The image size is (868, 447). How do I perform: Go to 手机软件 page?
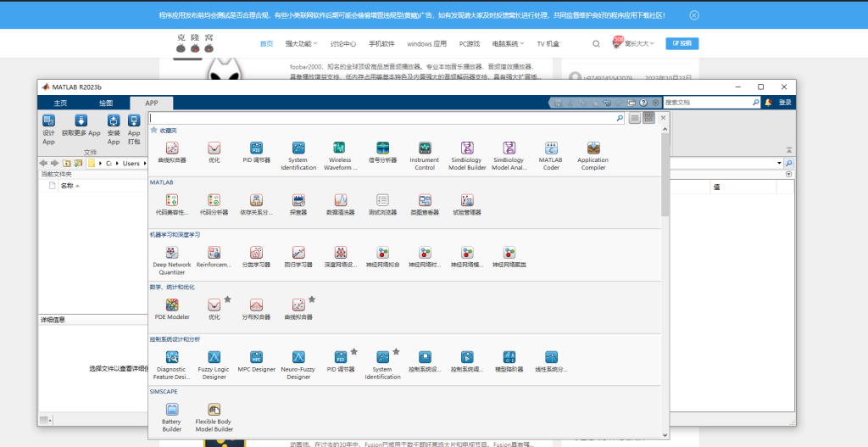tap(381, 44)
